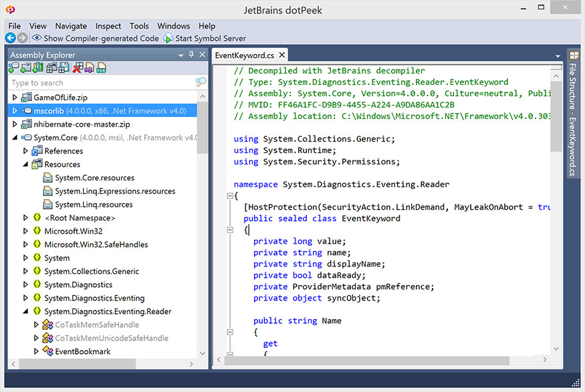Expand the System.Collections.Generic namespace arrow
This screenshot has height=392, width=585.
pos(25,271)
